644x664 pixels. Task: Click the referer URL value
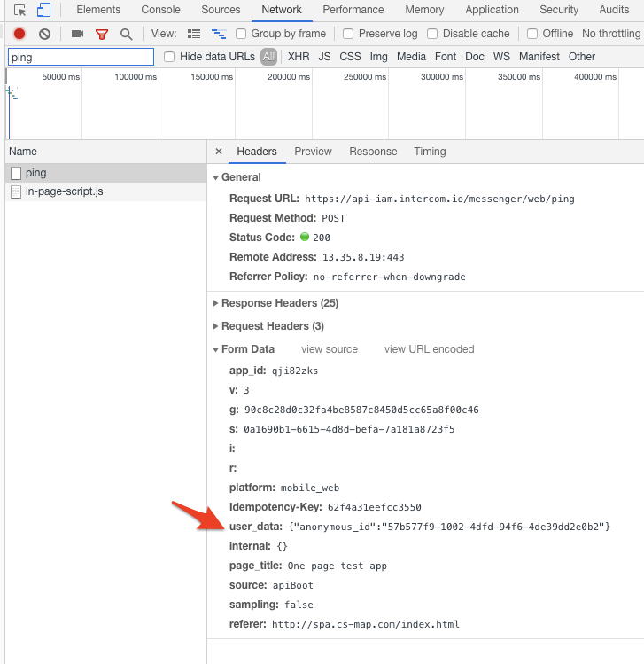coord(366,624)
